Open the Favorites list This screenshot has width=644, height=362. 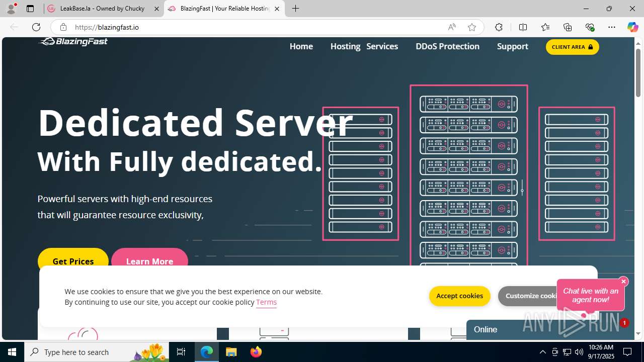[x=545, y=27]
